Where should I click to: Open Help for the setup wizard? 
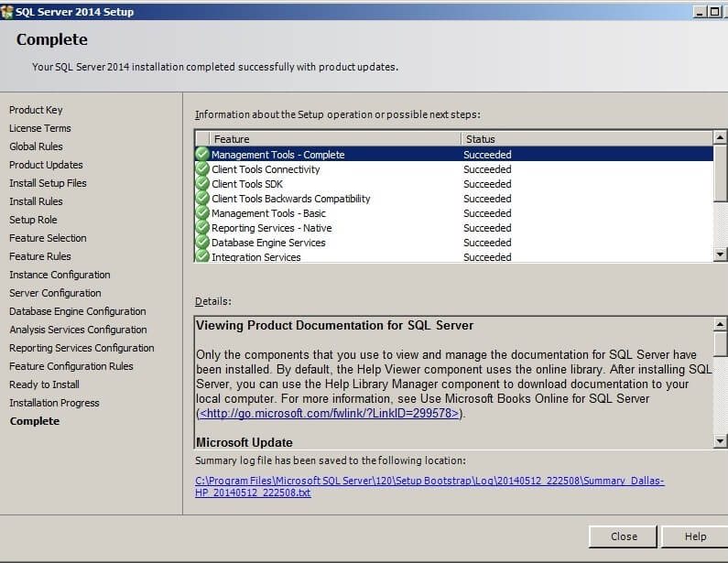[695, 536]
